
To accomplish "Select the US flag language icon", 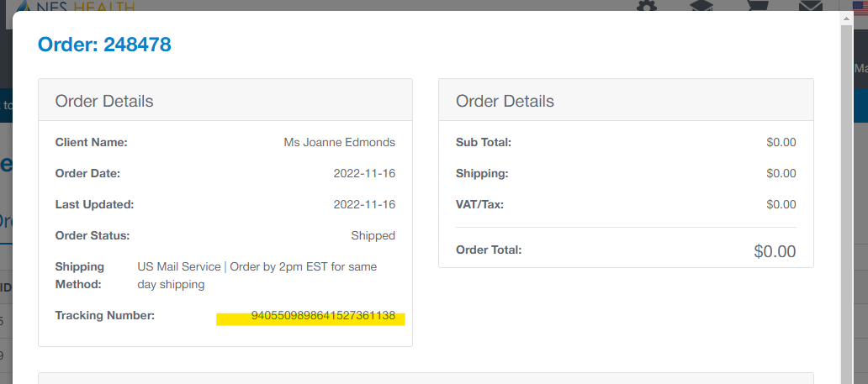I will click(860, 6).
